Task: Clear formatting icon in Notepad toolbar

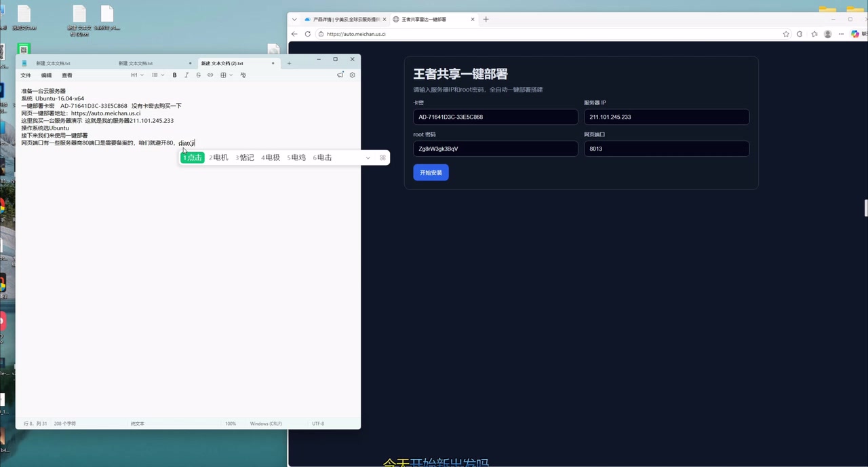Action: click(x=243, y=75)
